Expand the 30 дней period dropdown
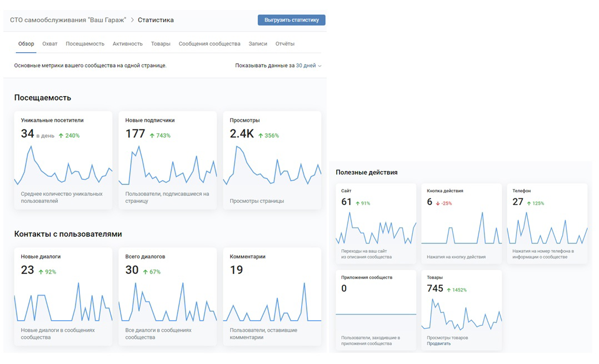 pyautogui.click(x=309, y=66)
